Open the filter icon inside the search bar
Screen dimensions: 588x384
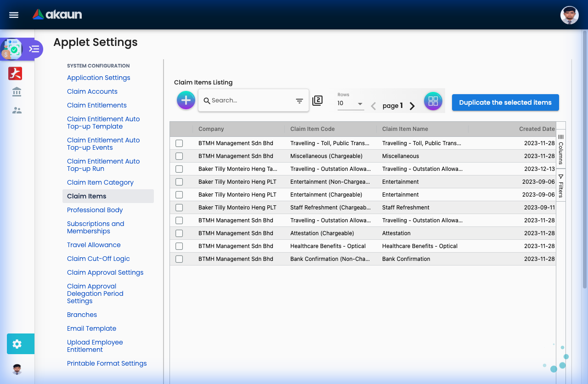point(299,100)
